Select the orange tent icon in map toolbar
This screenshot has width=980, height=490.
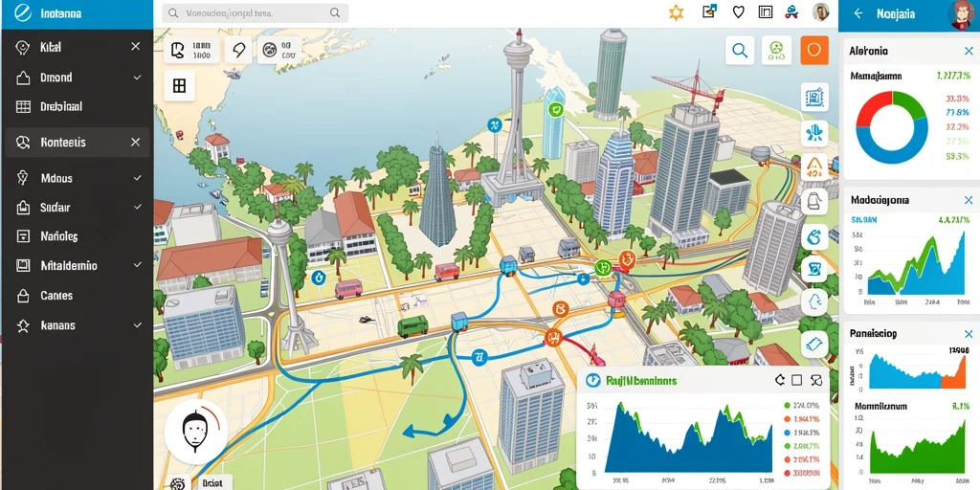point(814,167)
